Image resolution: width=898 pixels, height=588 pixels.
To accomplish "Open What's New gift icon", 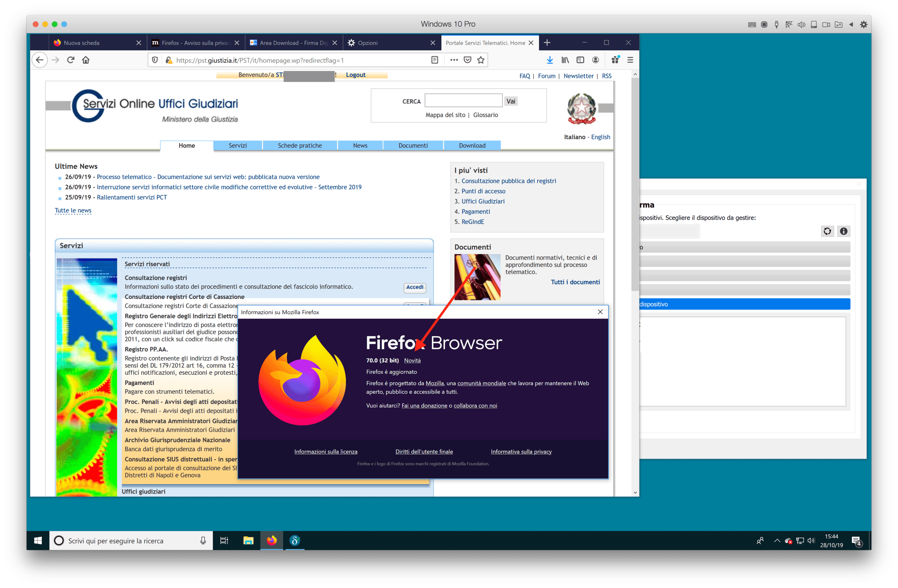I will 615,60.
